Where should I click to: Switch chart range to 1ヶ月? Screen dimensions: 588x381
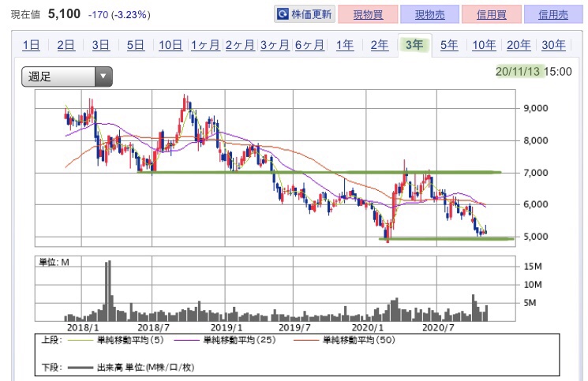click(x=205, y=45)
